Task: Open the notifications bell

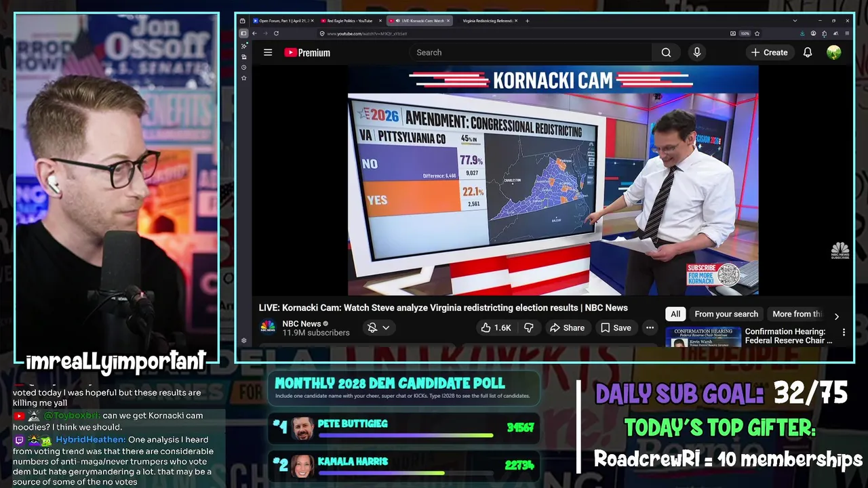Action: (x=808, y=52)
